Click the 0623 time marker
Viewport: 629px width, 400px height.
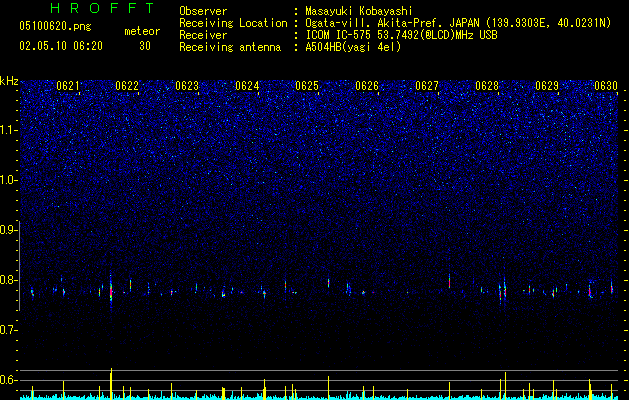[187, 86]
